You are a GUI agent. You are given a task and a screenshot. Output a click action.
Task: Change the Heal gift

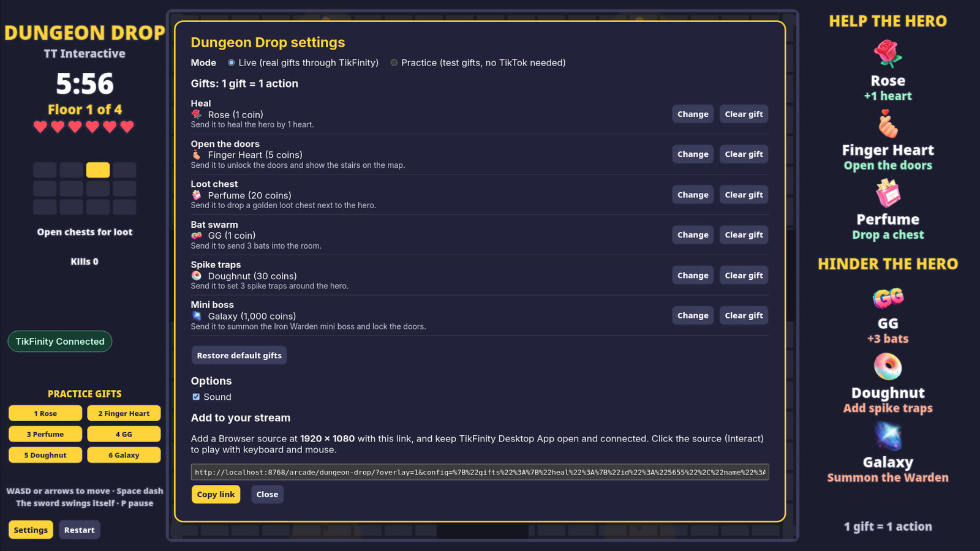693,114
